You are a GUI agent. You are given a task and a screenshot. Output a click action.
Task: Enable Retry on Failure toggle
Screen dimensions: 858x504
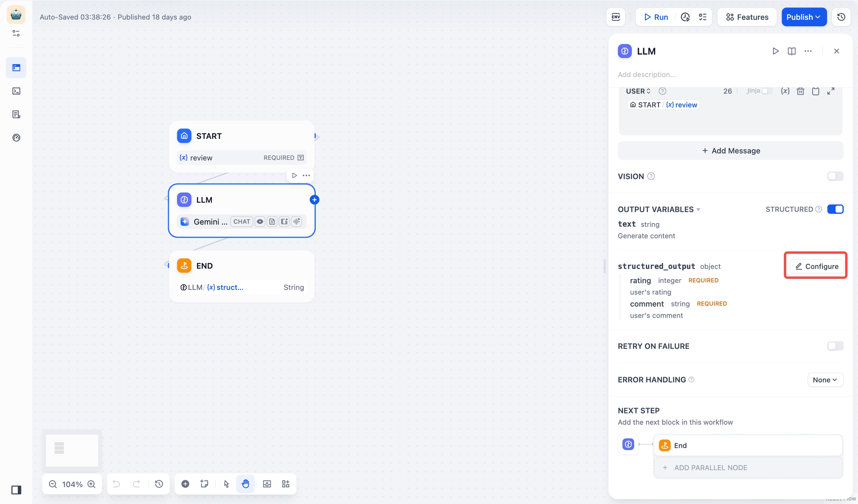pyautogui.click(x=835, y=346)
